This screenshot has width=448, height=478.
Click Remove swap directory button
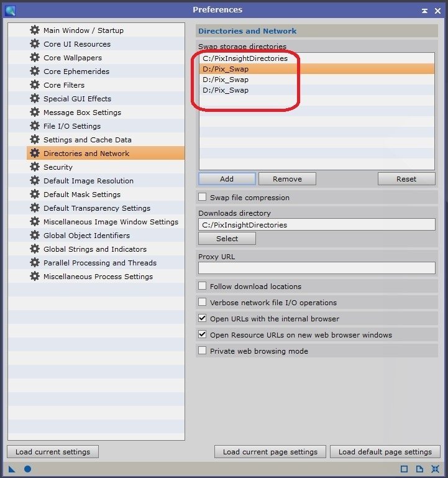tap(287, 179)
